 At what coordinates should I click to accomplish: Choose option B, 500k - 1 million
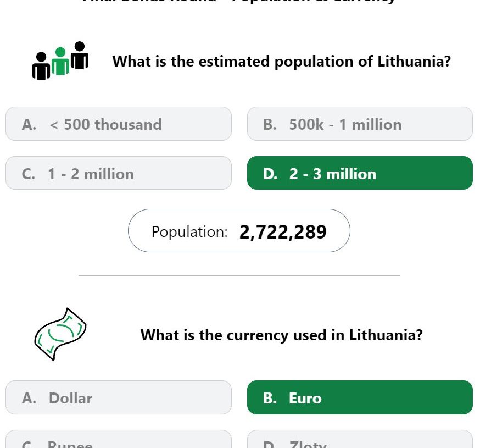tap(360, 124)
